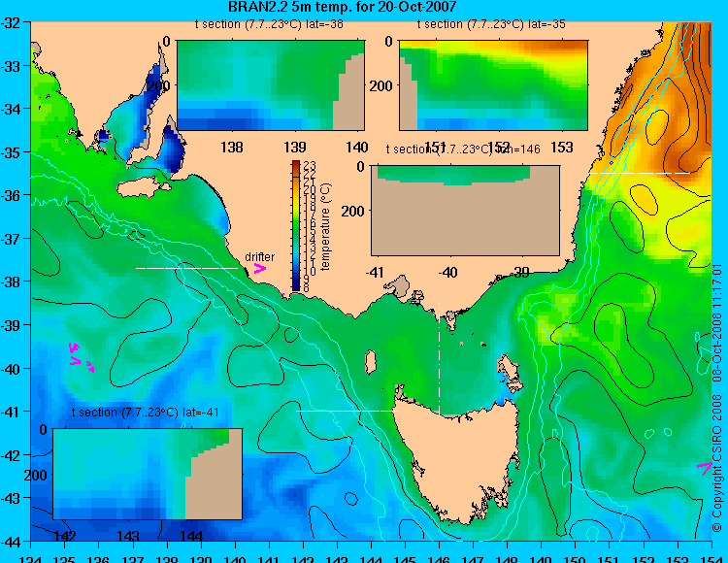Select the 't section lat=-41' heading
Viewport: 728px width, 563px height.
click(146, 413)
